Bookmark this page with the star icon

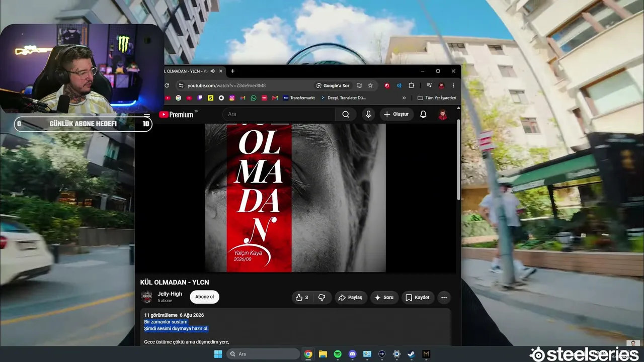[x=370, y=85]
